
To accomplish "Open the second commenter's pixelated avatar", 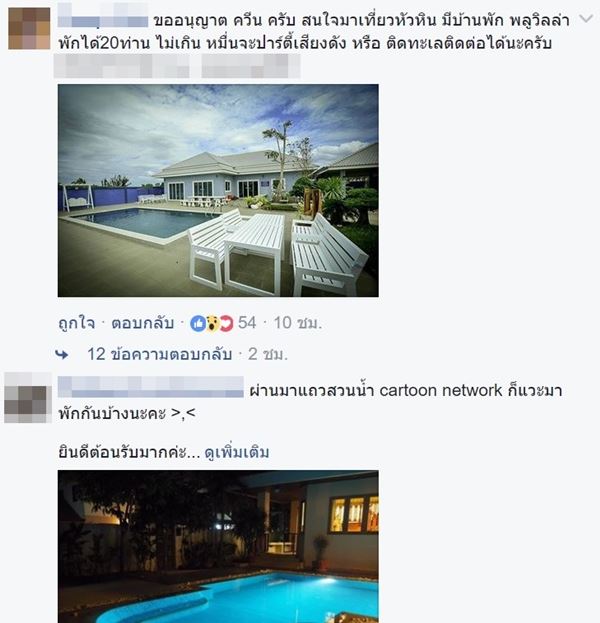I will (27, 397).
